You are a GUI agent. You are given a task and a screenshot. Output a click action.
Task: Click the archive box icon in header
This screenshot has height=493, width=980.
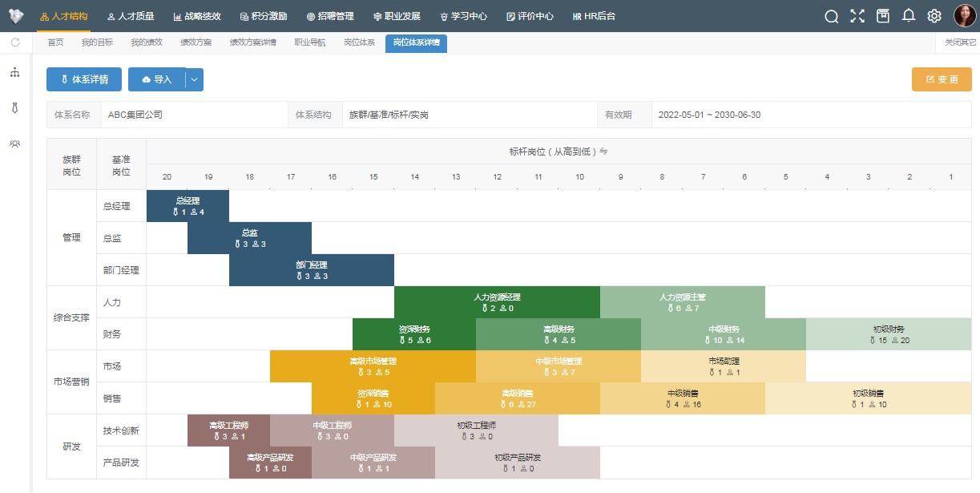pyautogui.click(x=882, y=16)
